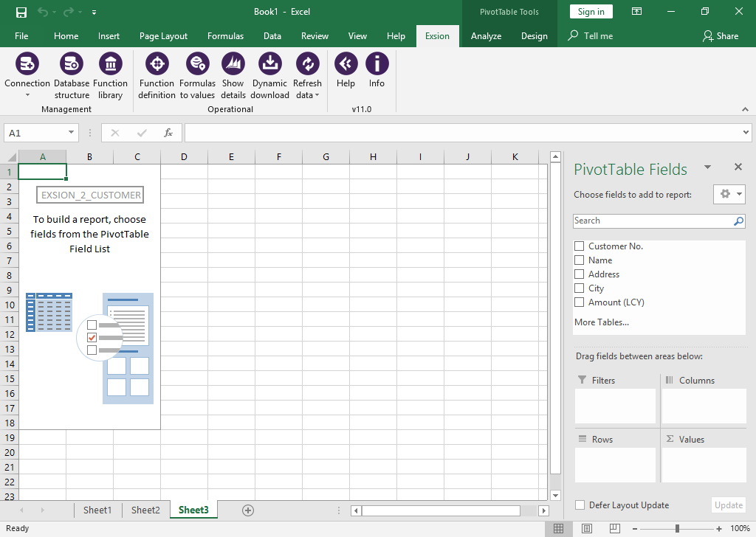Zoom out with the minus icon
Viewport: 756px width, 537px height.
(635, 529)
